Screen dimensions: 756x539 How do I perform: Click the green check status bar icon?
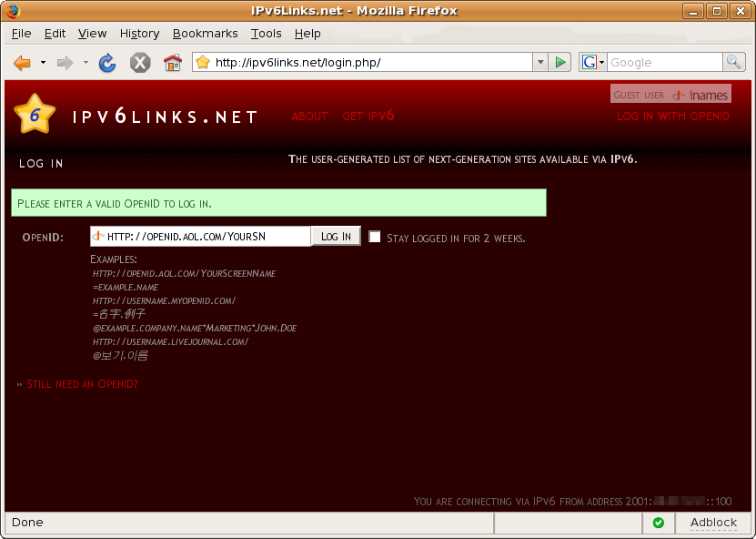coord(658,523)
